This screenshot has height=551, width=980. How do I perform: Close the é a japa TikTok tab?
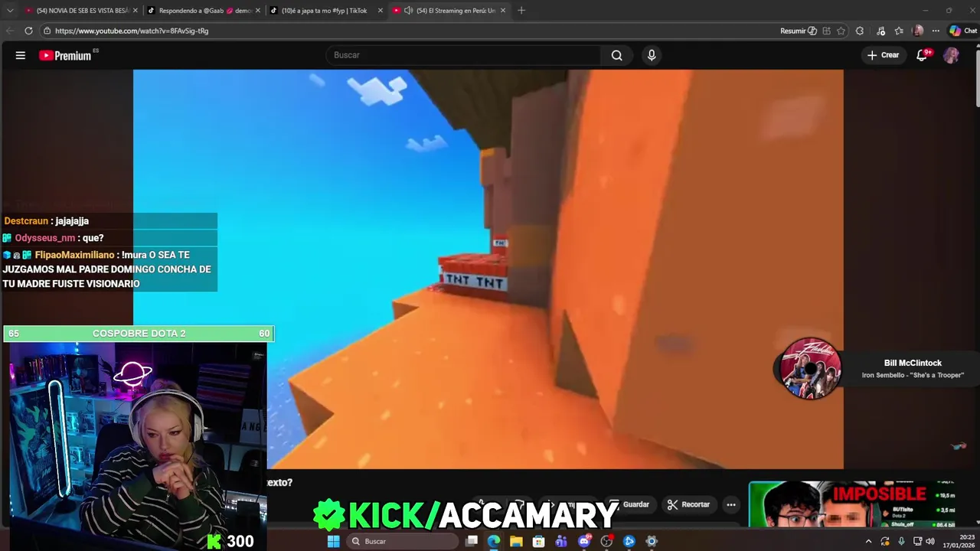[380, 11]
